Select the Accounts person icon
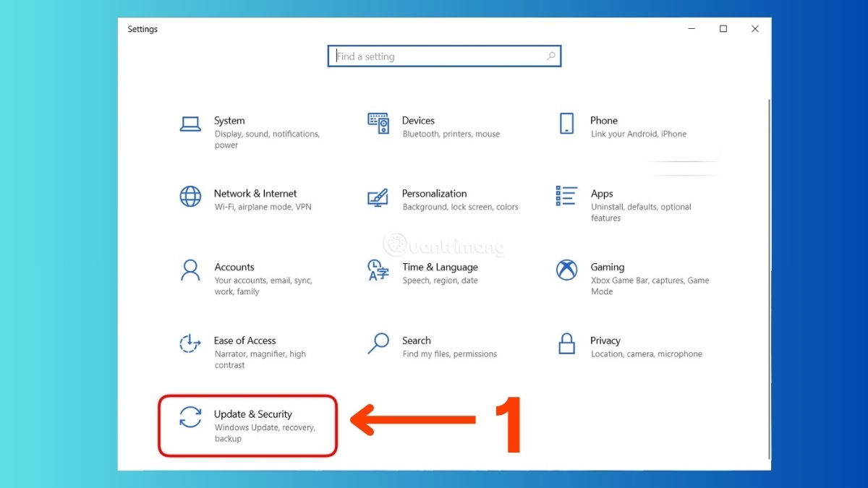Viewport: 868px width, 488px height. [x=190, y=270]
